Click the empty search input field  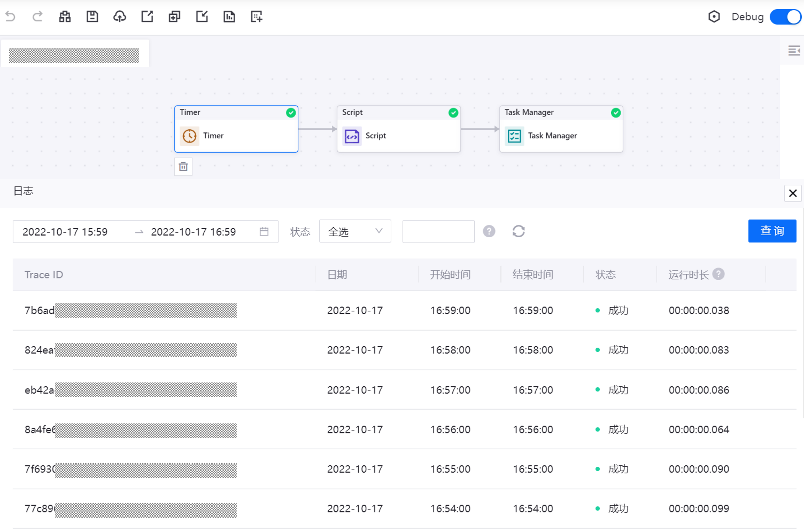point(438,231)
